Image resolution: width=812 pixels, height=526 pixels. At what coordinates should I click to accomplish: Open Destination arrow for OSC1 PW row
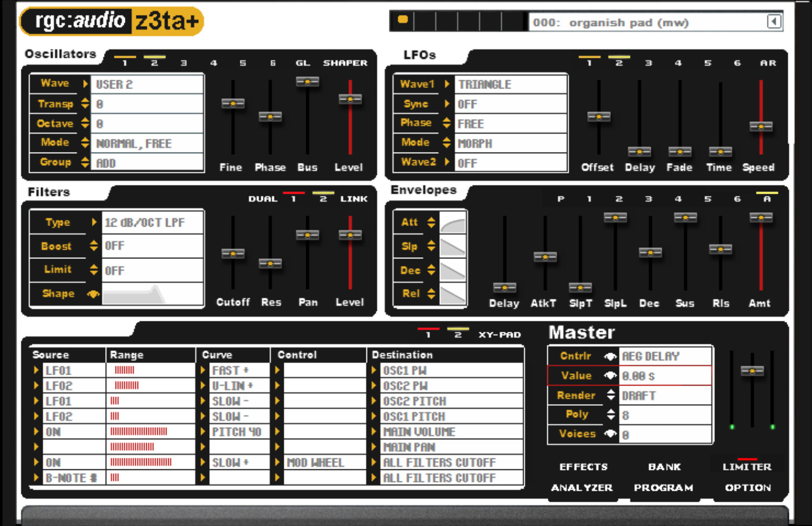point(373,370)
